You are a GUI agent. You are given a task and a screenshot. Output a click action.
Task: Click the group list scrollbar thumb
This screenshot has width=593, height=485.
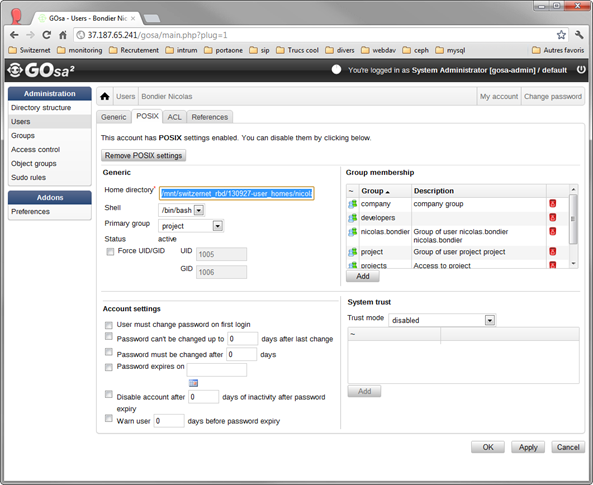[x=573, y=219]
